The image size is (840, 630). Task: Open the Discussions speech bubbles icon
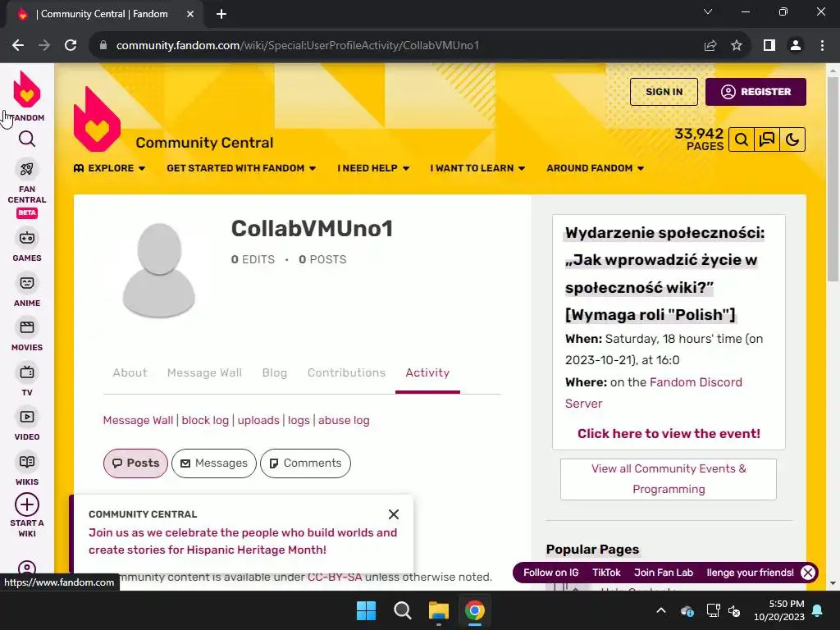click(x=767, y=139)
